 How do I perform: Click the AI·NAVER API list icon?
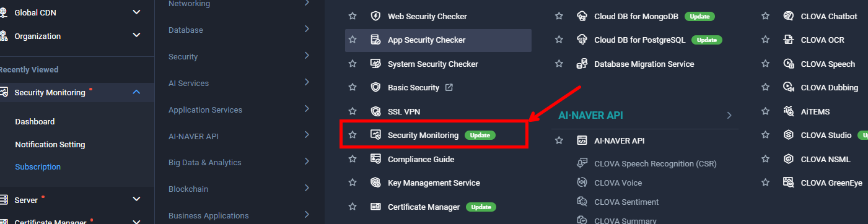pos(582,140)
